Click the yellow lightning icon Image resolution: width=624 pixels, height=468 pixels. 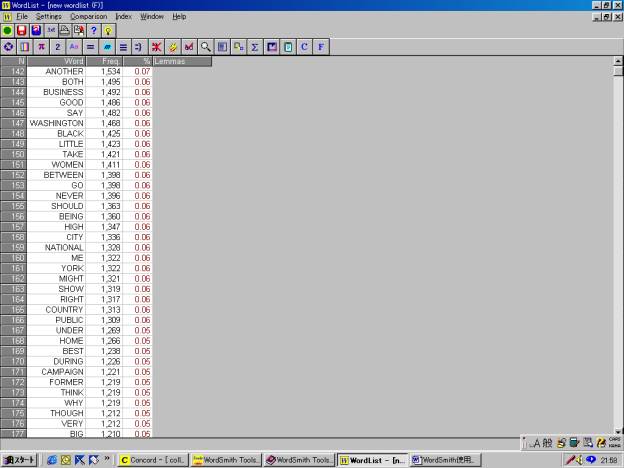click(x=173, y=47)
